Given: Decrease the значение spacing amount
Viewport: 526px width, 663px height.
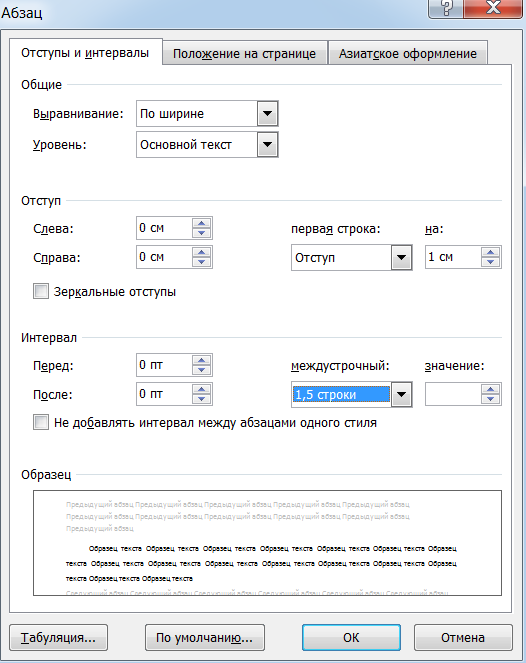Looking at the screenshot, I should (490, 399).
